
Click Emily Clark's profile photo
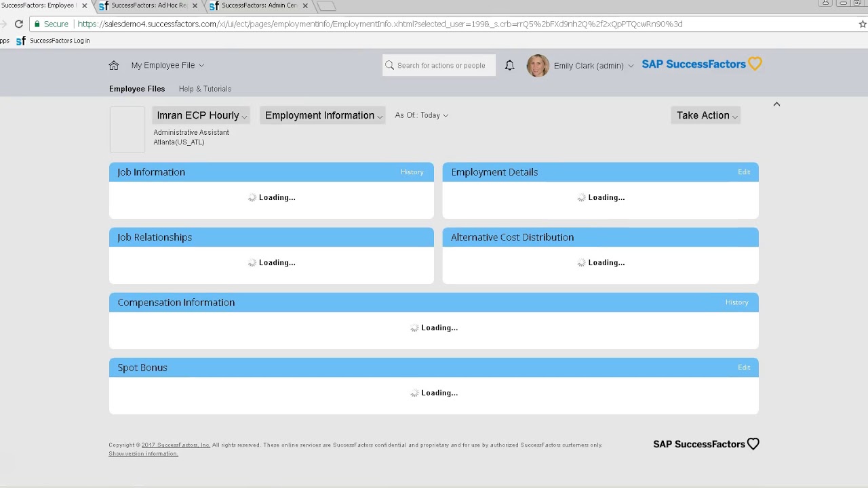(538, 66)
